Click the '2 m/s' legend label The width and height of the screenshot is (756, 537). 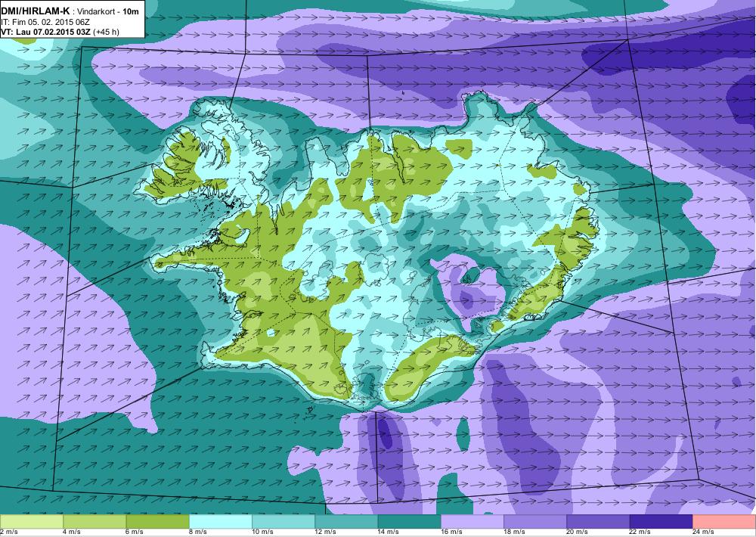pos(8,532)
